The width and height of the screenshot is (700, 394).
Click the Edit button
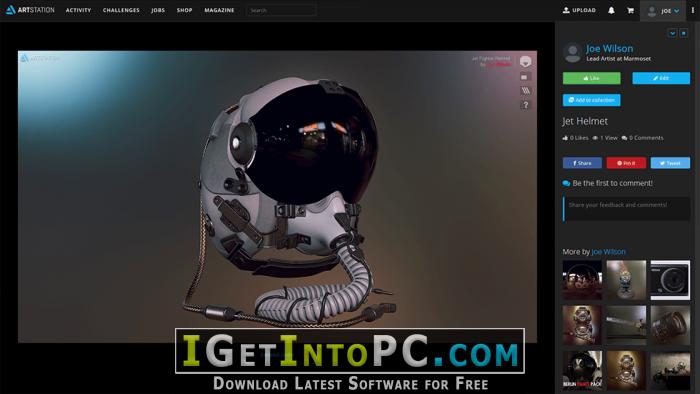(x=661, y=78)
